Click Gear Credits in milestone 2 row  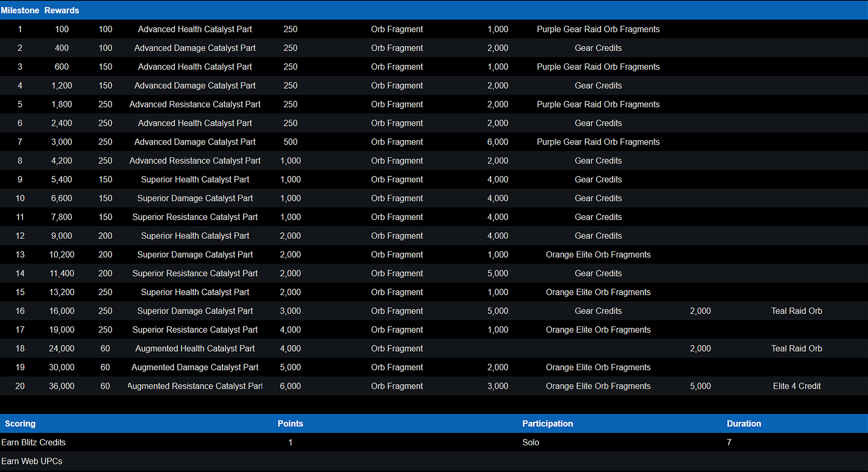click(x=598, y=48)
